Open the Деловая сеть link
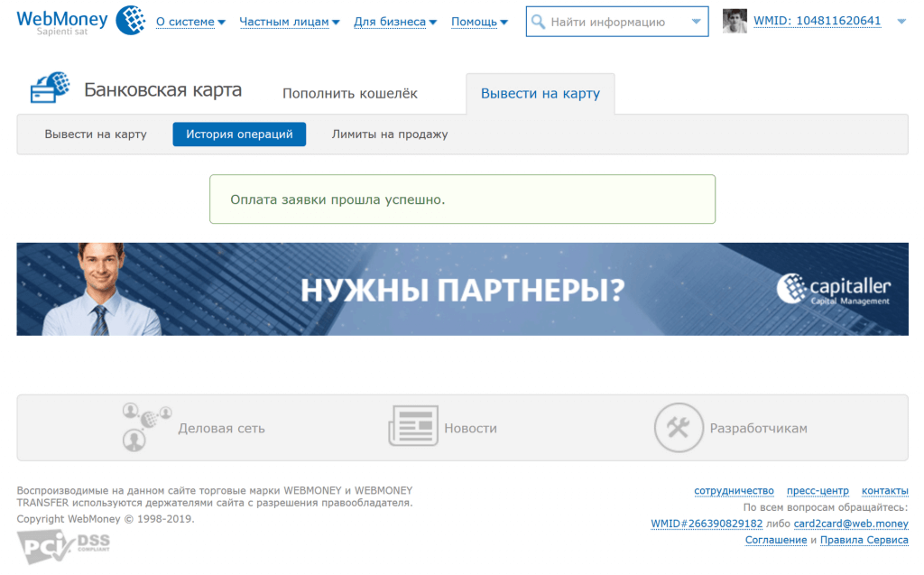The height and width of the screenshot is (575, 924). [x=222, y=428]
